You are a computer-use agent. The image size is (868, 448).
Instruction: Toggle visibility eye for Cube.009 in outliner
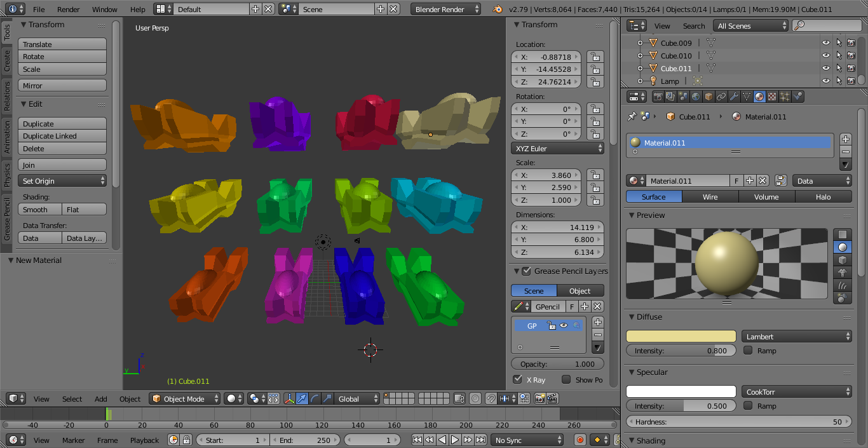pos(825,43)
